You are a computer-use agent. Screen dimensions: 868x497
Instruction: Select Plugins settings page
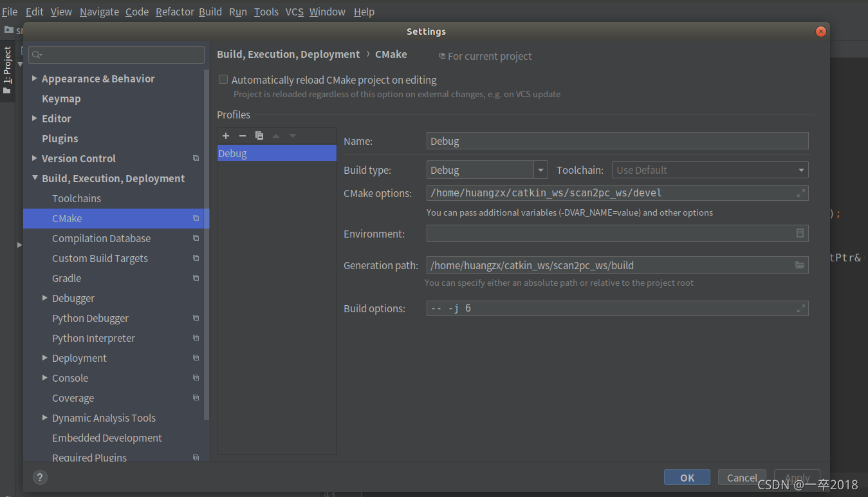[x=60, y=138]
